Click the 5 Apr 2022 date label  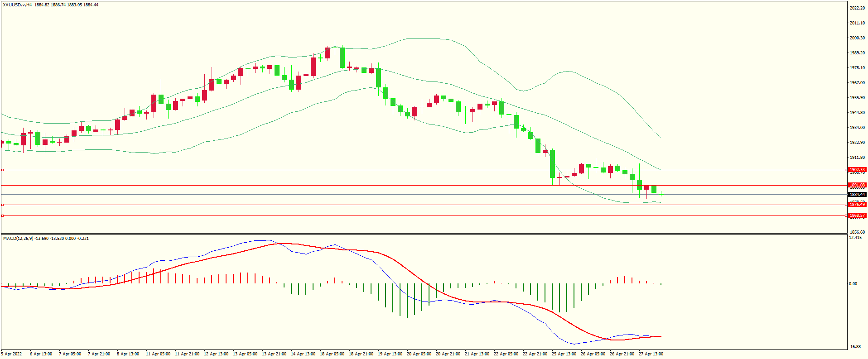click(x=11, y=354)
